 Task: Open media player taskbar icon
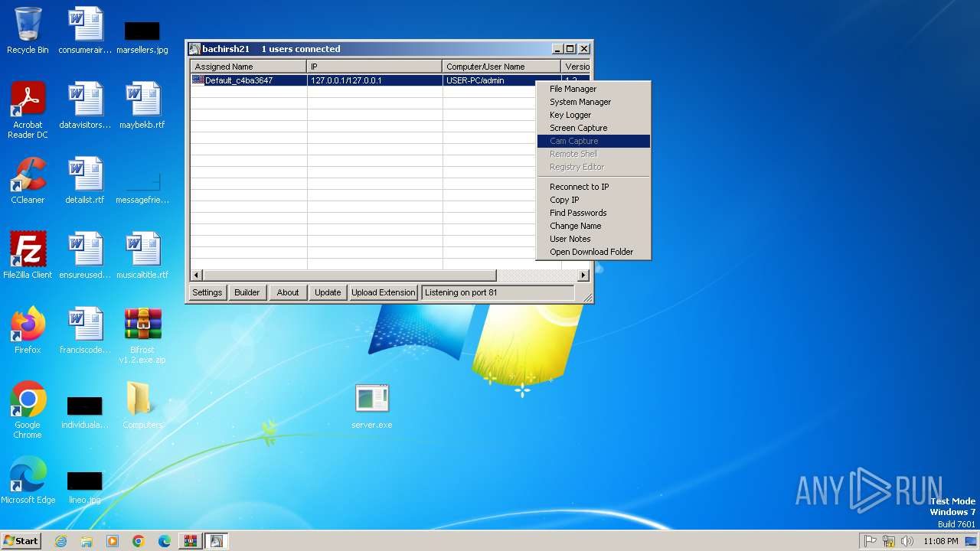[x=113, y=541]
